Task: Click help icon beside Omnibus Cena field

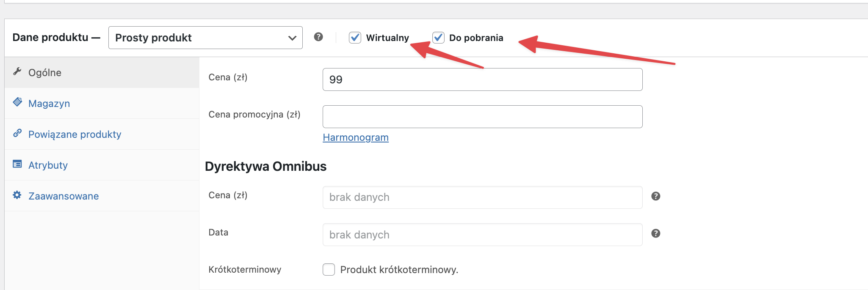Action: click(655, 196)
